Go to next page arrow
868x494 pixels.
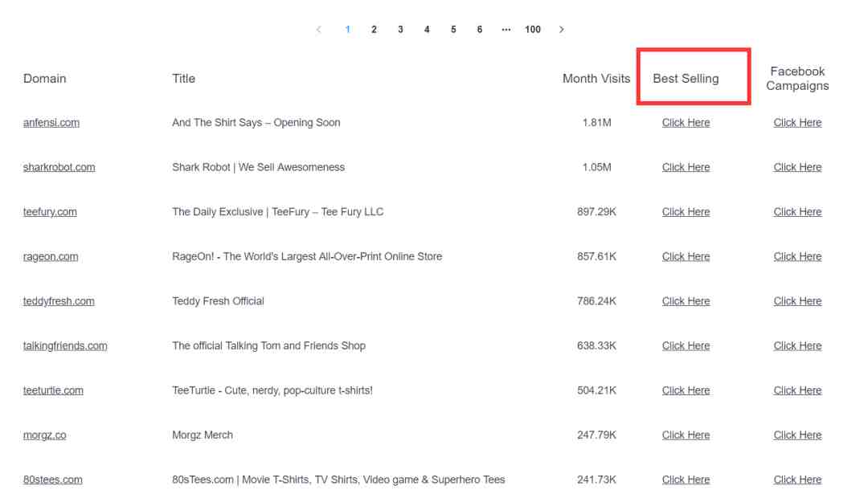tap(561, 30)
